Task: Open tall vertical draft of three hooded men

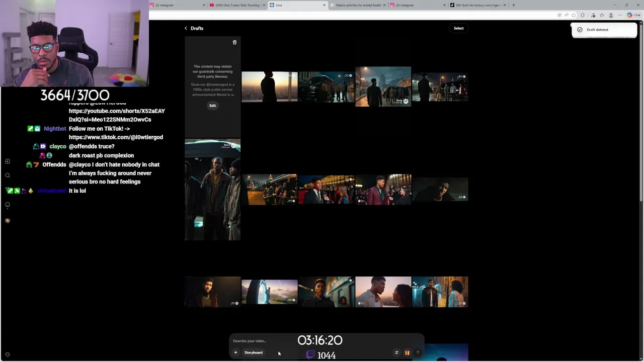Action: coord(212,190)
